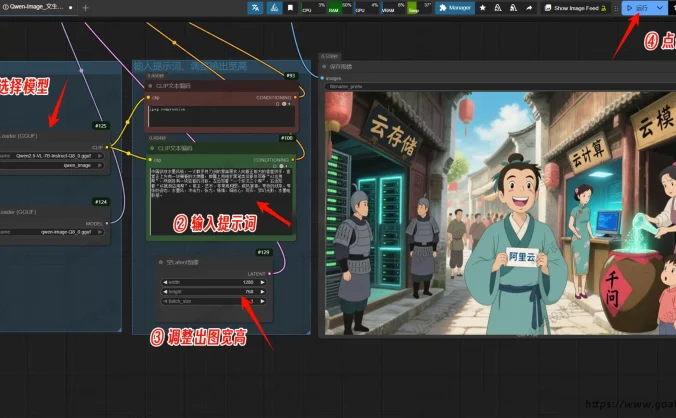Click the first triangle icon after star
Screen dimensions: 676x418
(498, 8)
